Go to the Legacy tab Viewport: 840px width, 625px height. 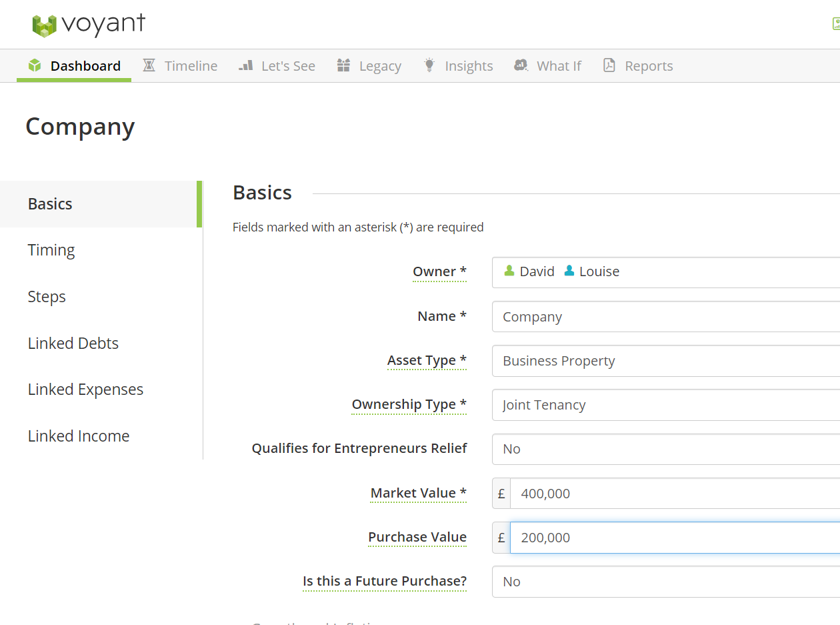[369, 66]
